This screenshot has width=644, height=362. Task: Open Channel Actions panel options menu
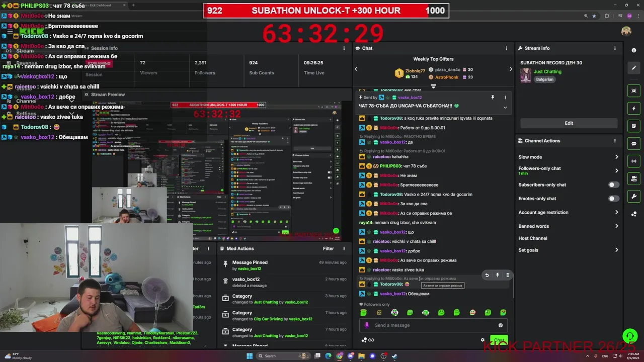tap(614, 141)
